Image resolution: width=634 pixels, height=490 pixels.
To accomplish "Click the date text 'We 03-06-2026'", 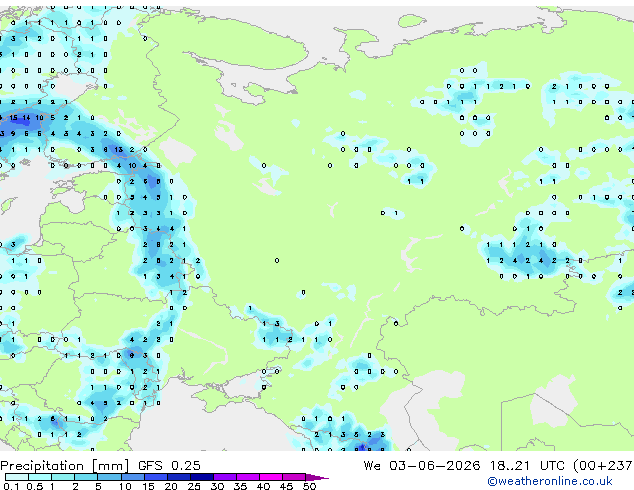I will 422,465.
